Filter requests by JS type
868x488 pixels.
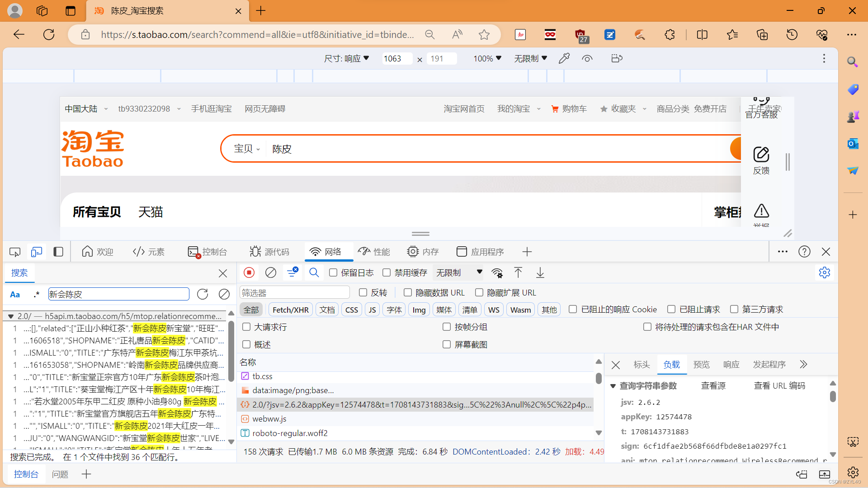coord(373,310)
